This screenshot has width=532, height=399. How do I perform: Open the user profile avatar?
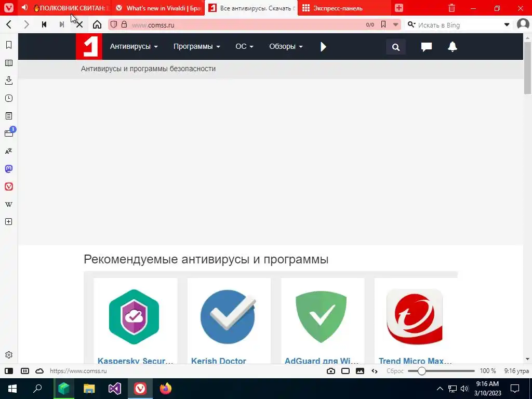tap(523, 24)
